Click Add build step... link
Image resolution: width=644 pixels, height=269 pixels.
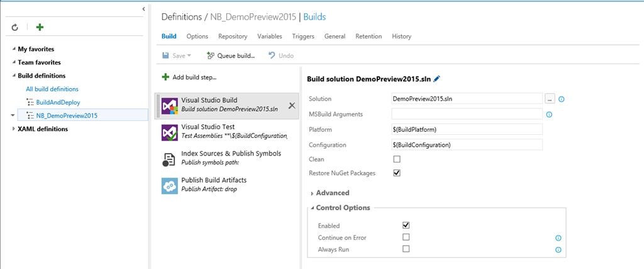[195, 77]
